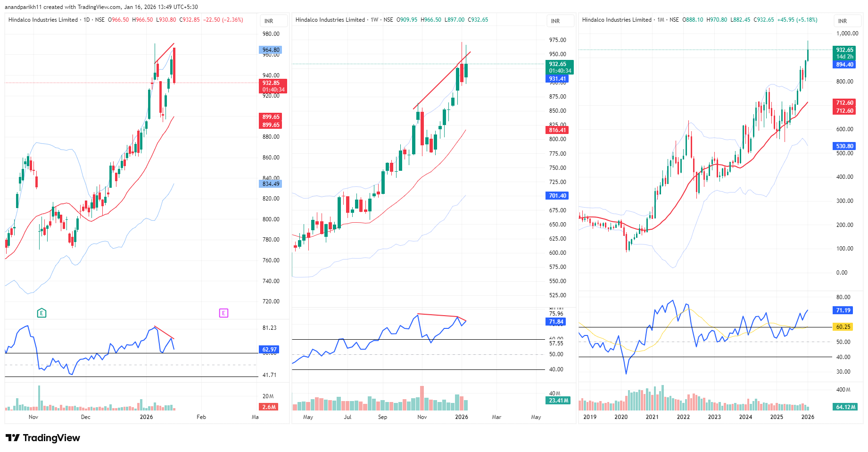The width and height of the screenshot is (868, 452).
Task: Click the 71.84 weekly RSI label
Action: [555, 322]
